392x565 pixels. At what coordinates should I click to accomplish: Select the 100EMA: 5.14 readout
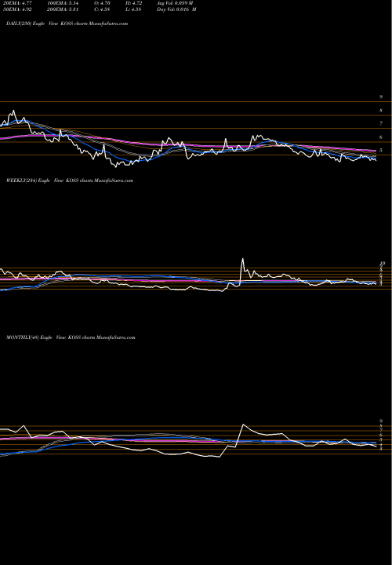64,3
